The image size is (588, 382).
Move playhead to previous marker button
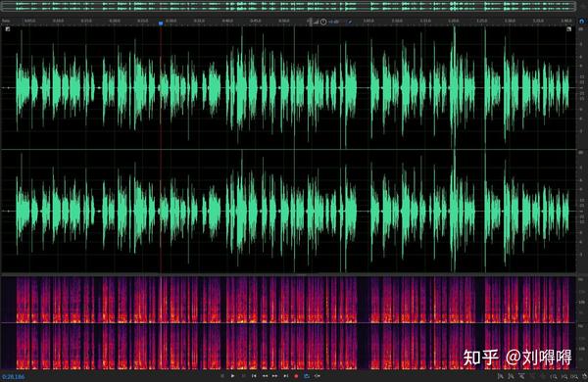click(x=254, y=376)
